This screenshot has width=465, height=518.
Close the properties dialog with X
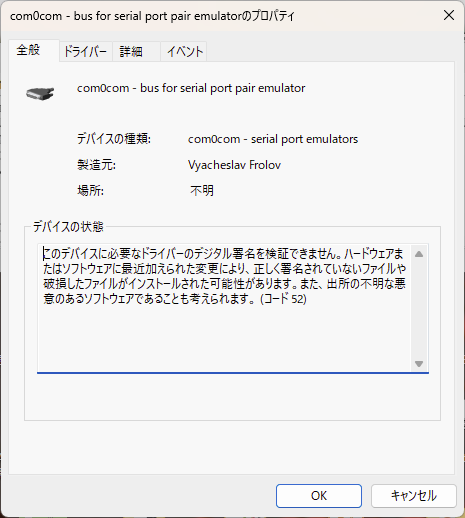pyautogui.click(x=449, y=15)
